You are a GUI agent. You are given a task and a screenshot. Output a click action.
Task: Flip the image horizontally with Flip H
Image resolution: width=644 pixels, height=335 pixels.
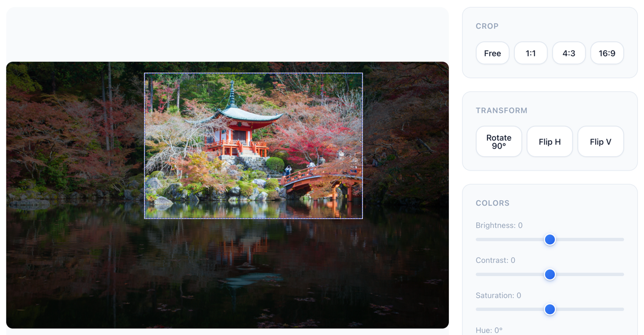[x=549, y=141]
